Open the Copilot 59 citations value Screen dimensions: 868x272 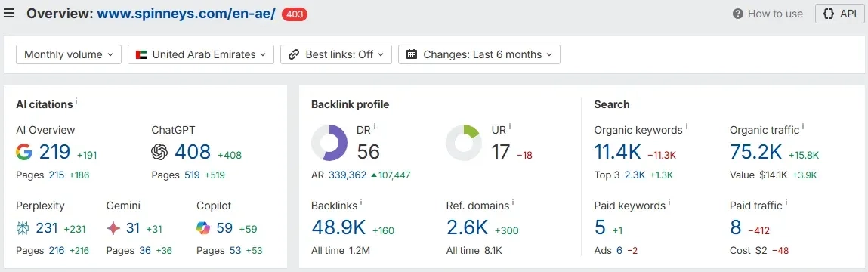(x=225, y=227)
